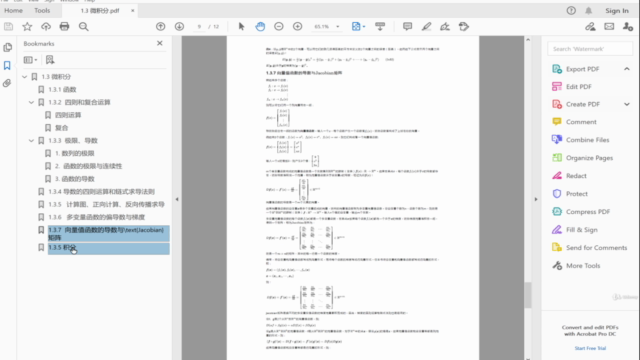This screenshot has height=360, width=640.
Task: Open the Help question mark icon
Action: coord(571,11)
